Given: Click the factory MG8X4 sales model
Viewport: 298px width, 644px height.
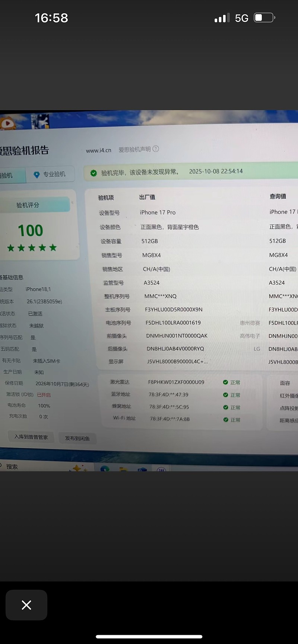Looking at the screenshot, I should tap(152, 255).
